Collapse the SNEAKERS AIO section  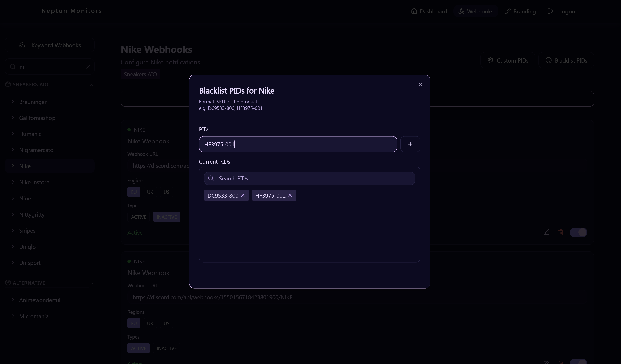(92, 85)
